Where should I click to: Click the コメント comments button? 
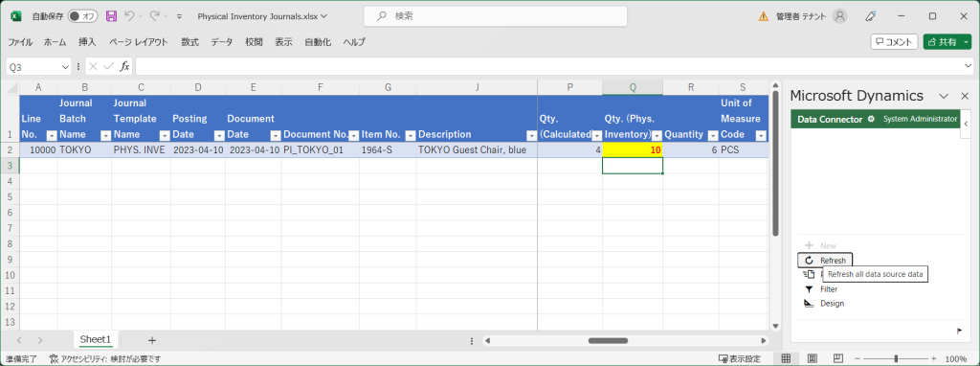click(x=894, y=42)
